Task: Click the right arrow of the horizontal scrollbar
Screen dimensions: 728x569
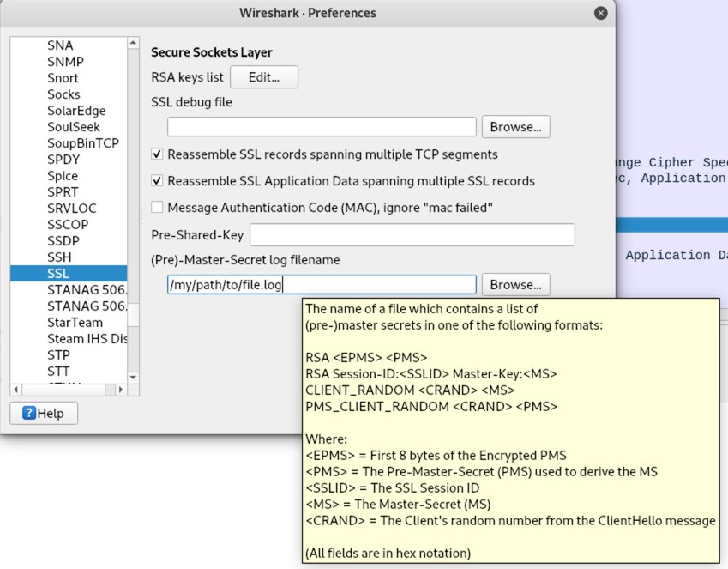Action: tap(122, 390)
